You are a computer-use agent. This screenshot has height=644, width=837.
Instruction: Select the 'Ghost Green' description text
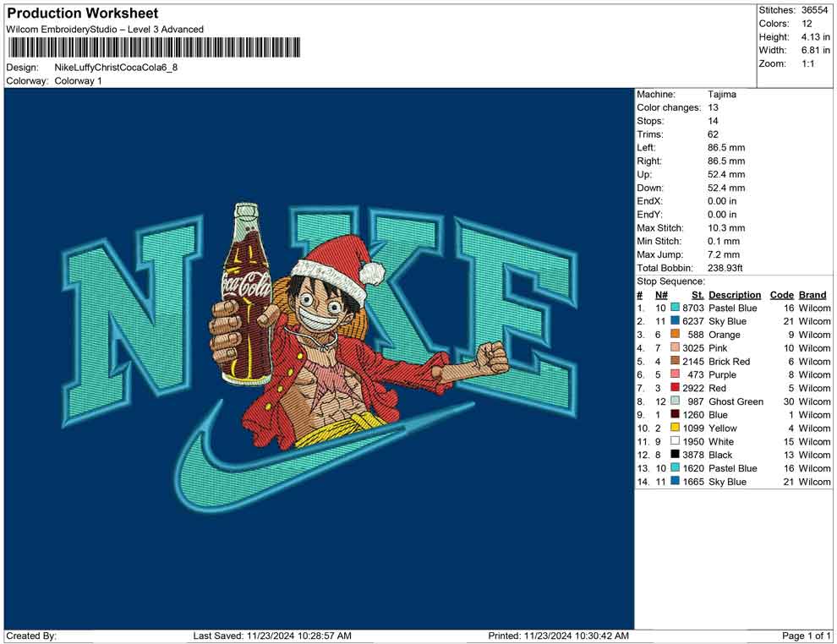point(736,401)
